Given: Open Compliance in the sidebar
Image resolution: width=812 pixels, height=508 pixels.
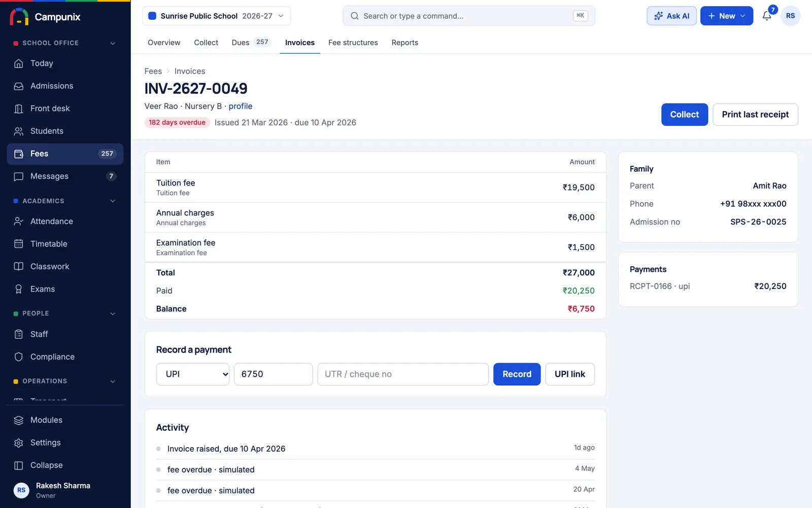Looking at the screenshot, I should click(65, 357).
